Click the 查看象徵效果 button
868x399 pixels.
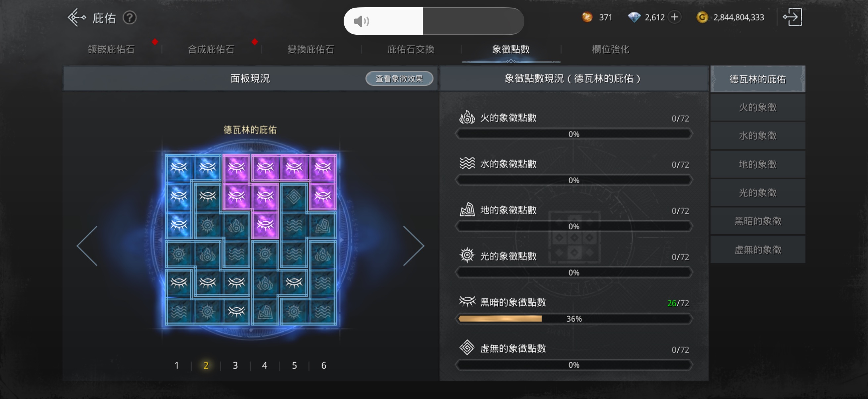point(399,78)
